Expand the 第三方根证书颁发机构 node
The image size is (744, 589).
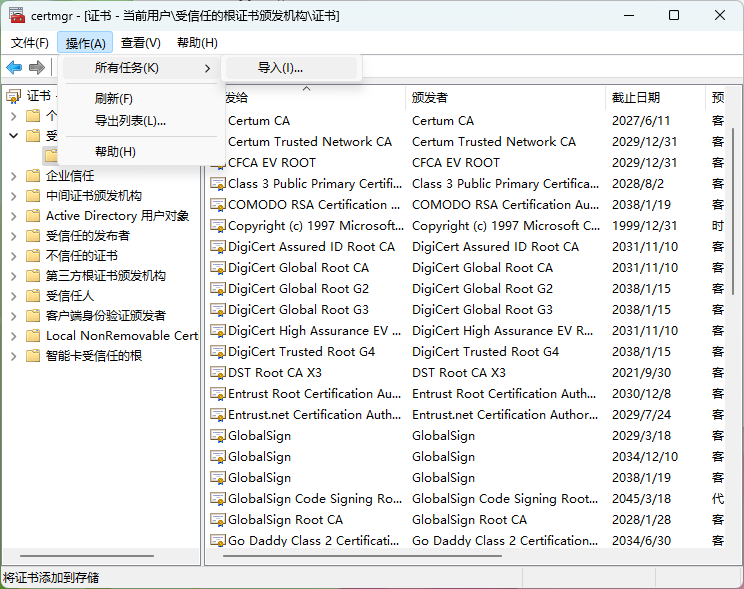click(x=13, y=276)
